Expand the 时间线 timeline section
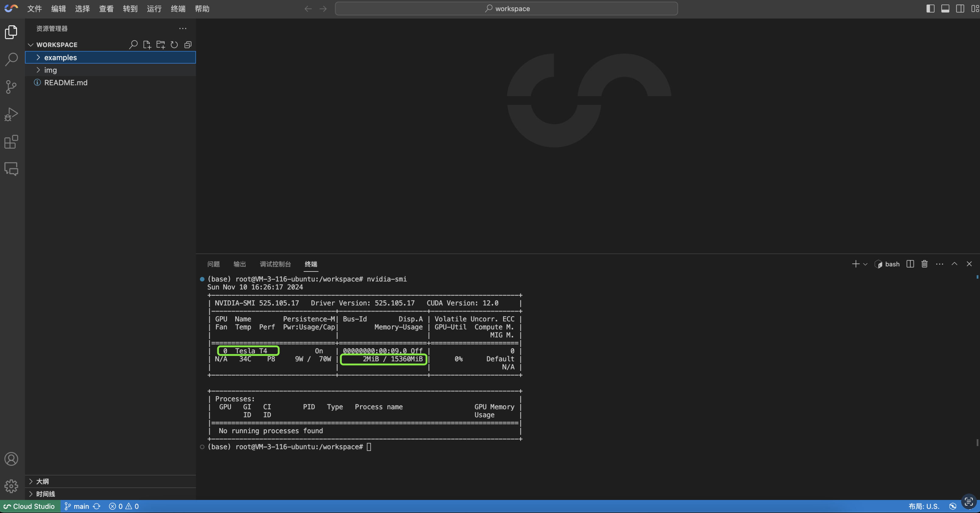The width and height of the screenshot is (980, 513). click(x=110, y=494)
